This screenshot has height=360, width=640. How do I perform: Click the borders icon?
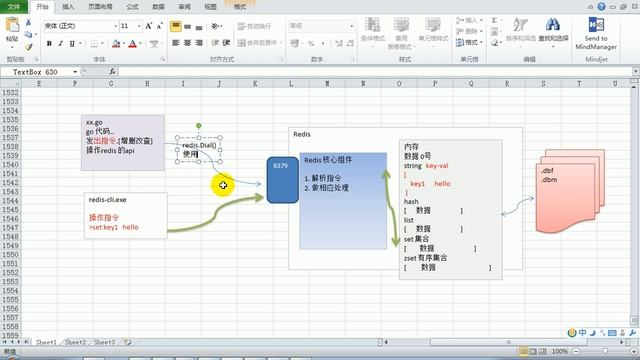click(94, 43)
